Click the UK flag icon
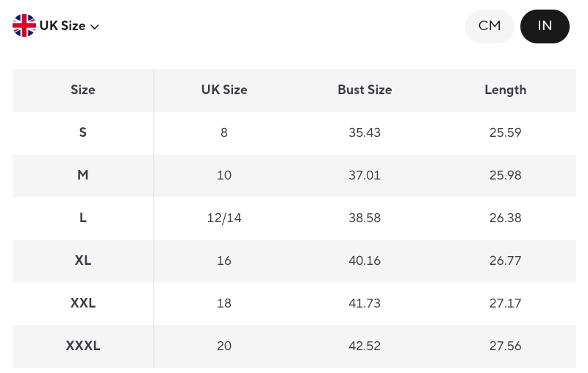Screen dimensions: 588x373 [x=24, y=26]
